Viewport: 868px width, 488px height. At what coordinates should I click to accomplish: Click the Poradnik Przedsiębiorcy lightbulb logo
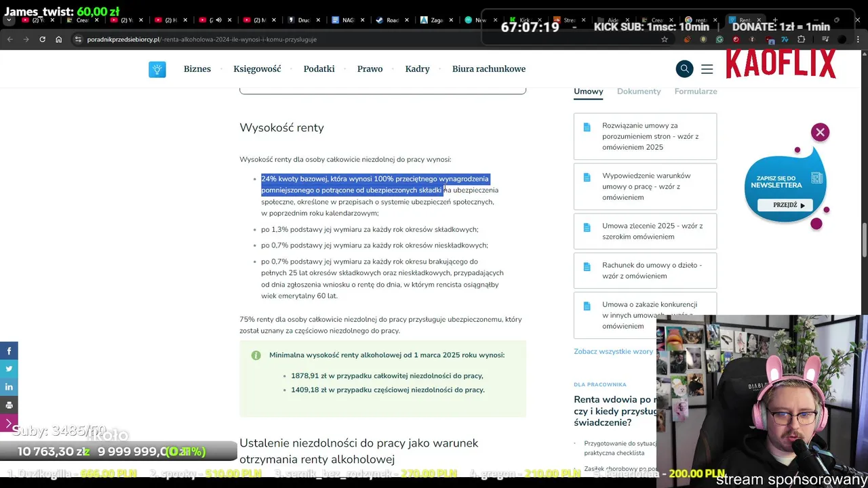point(157,69)
